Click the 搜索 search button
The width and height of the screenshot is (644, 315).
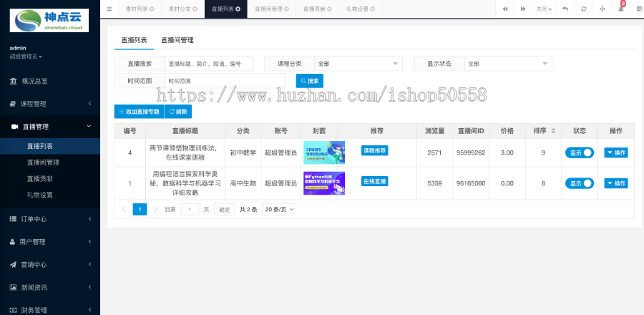coord(310,81)
